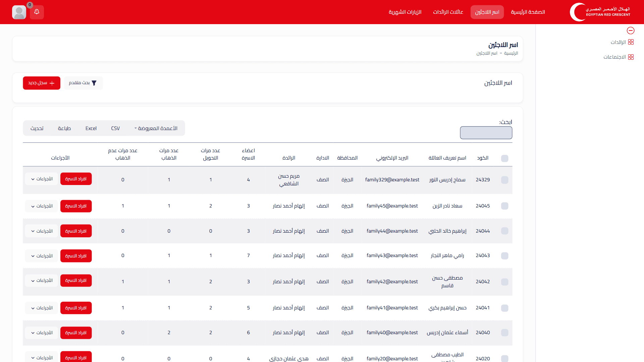Open the user profile avatar
The height and width of the screenshot is (362, 644).
click(x=19, y=12)
